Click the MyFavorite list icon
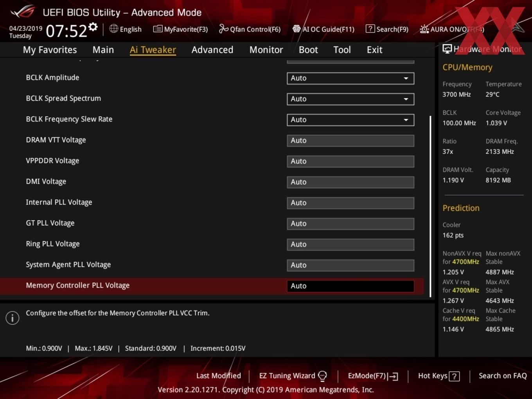 [x=158, y=29]
